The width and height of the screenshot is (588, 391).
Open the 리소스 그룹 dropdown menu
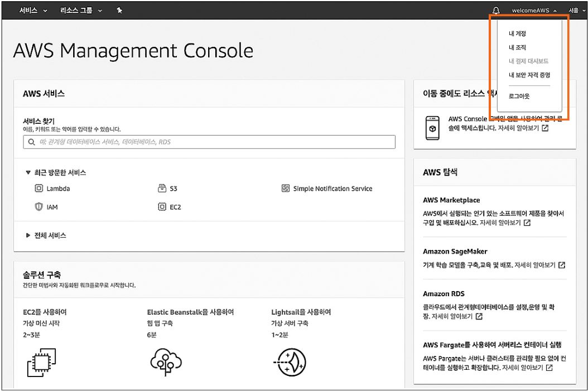[81, 11]
